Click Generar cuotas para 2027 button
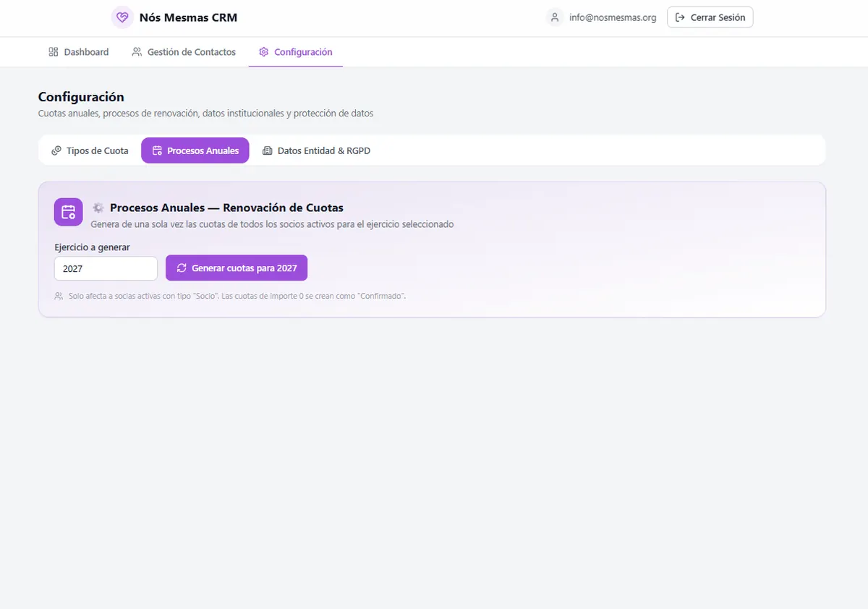 pos(237,268)
